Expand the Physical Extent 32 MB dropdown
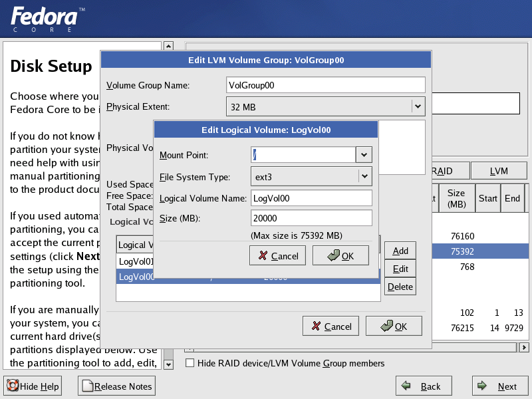The width and height of the screenshot is (532, 399). tap(325, 107)
